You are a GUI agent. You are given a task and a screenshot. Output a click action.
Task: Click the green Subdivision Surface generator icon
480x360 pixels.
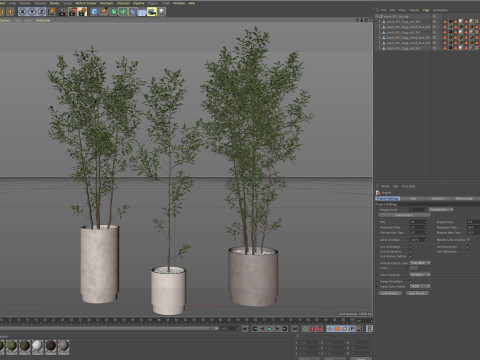114,12
